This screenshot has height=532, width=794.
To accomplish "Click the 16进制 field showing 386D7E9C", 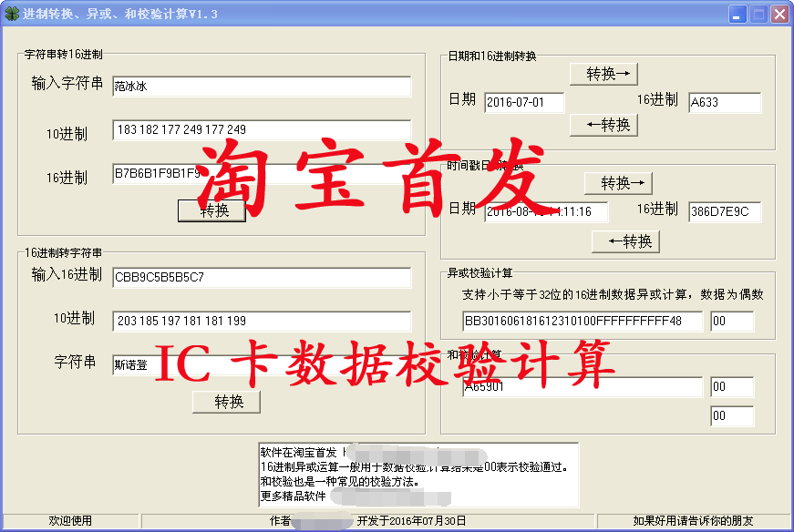I will point(725,212).
